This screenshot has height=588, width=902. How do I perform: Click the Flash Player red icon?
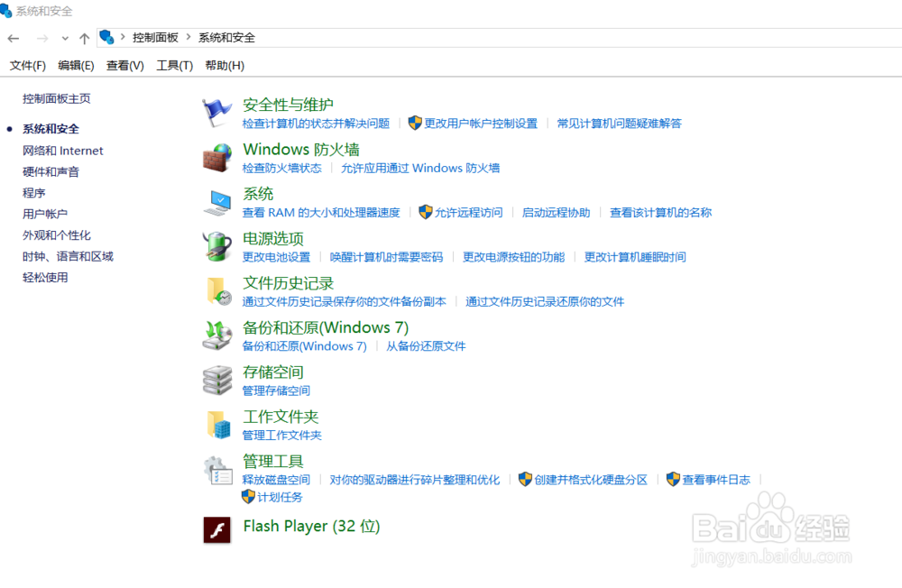(216, 530)
